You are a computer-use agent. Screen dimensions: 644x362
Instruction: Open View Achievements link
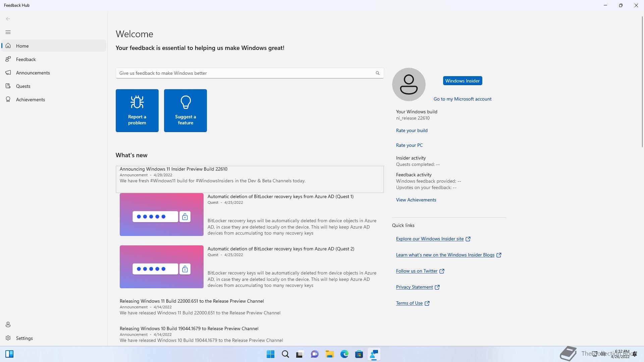coord(416,200)
